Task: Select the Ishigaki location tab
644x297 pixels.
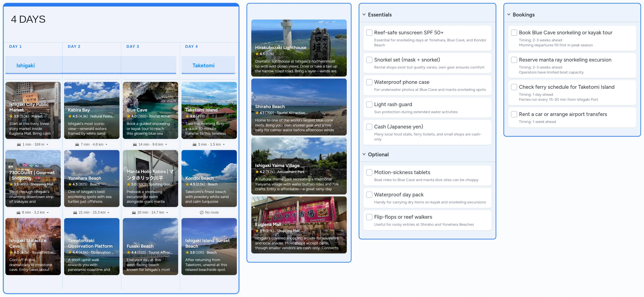Action: [x=26, y=65]
